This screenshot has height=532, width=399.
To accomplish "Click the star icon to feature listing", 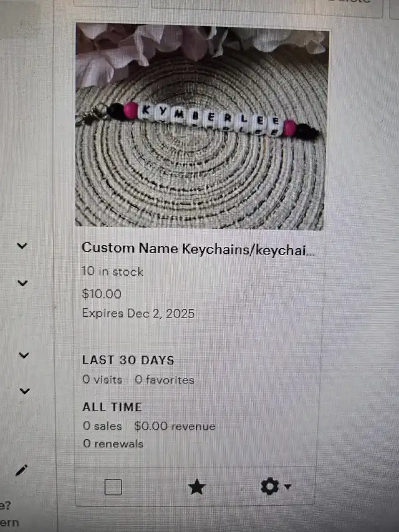I will [x=197, y=487].
